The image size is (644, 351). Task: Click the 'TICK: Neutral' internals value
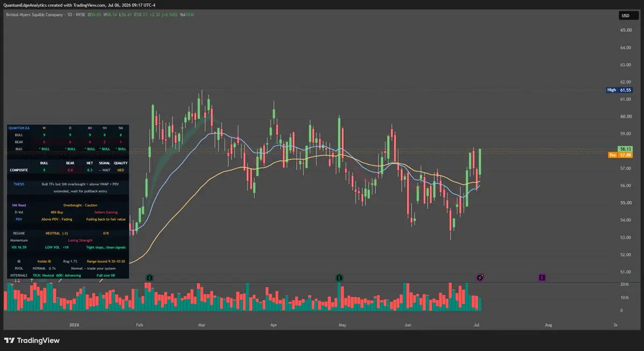tap(43, 275)
